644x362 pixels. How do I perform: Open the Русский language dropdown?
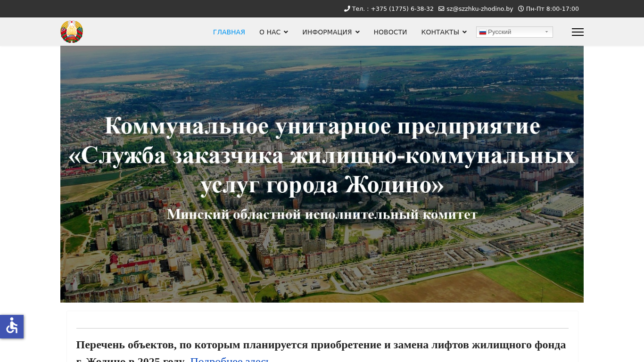[x=514, y=32]
